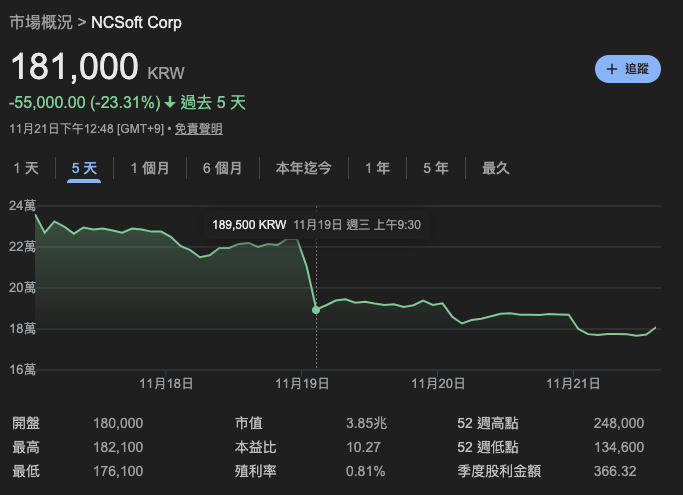Click the 181,000 current price
The height and width of the screenshot is (495, 683).
[x=74, y=67]
